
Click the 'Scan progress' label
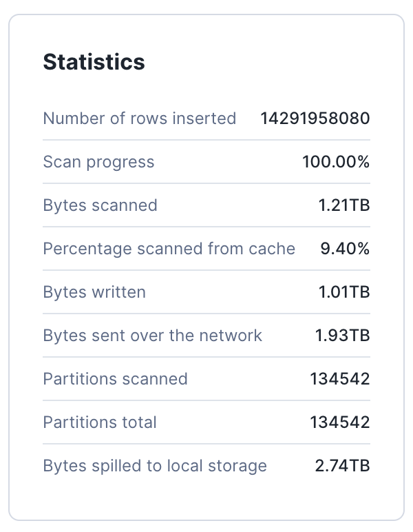click(98, 162)
